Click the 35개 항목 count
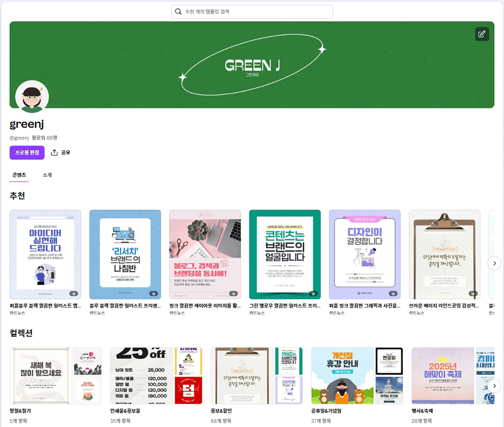 click(120, 420)
